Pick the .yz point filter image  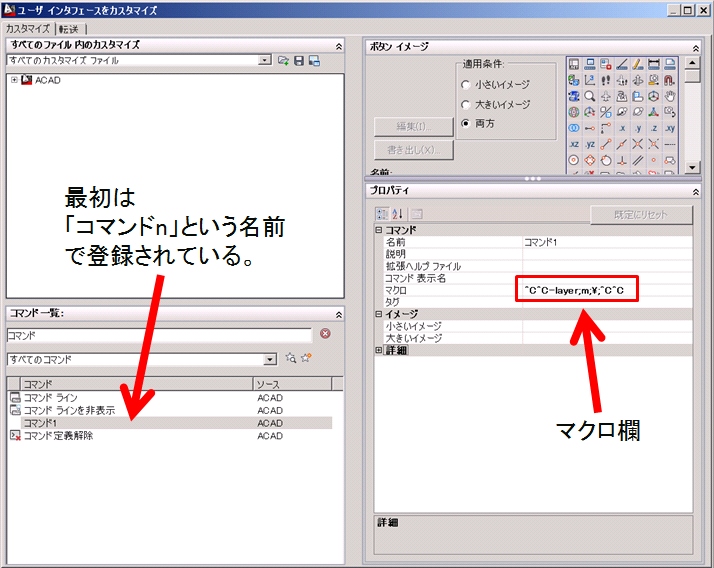coord(590,144)
